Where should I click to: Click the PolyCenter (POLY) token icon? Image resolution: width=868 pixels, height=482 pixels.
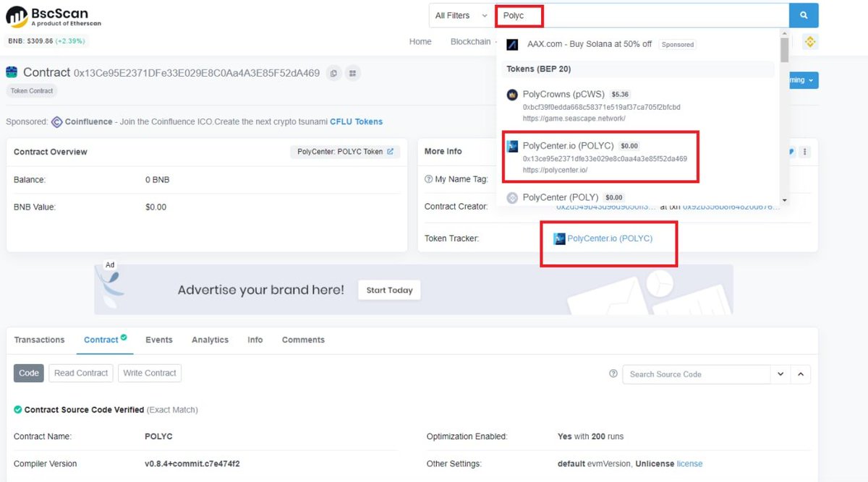coord(512,197)
